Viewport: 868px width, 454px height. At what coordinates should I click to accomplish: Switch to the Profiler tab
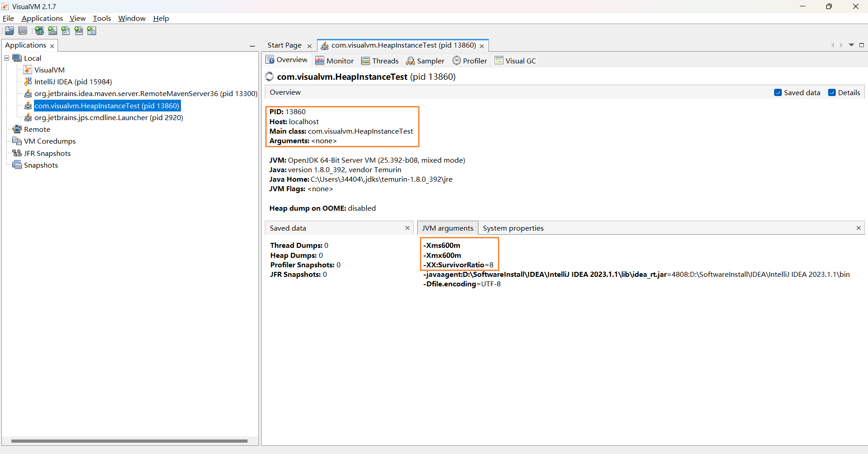pyautogui.click(x=470, y=61)
